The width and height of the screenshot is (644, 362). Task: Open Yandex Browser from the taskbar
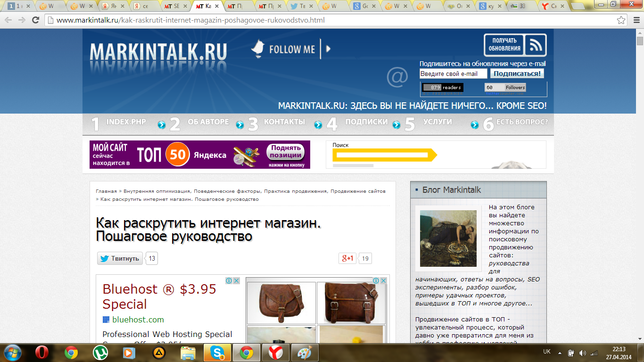[x=276, y=353]
